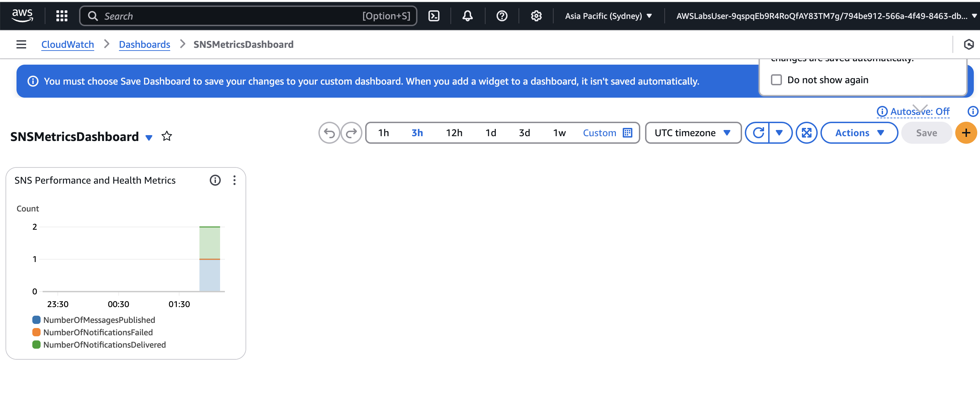The height and width of the screenshot is (403, 980).
Task: Toggle the NumberOfNotificationsDelivered legend swatch
Action: [36, 345]
